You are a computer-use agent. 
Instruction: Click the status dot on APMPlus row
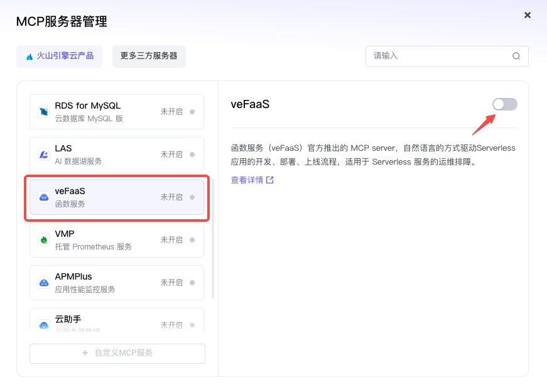click(x=192, y=283)
